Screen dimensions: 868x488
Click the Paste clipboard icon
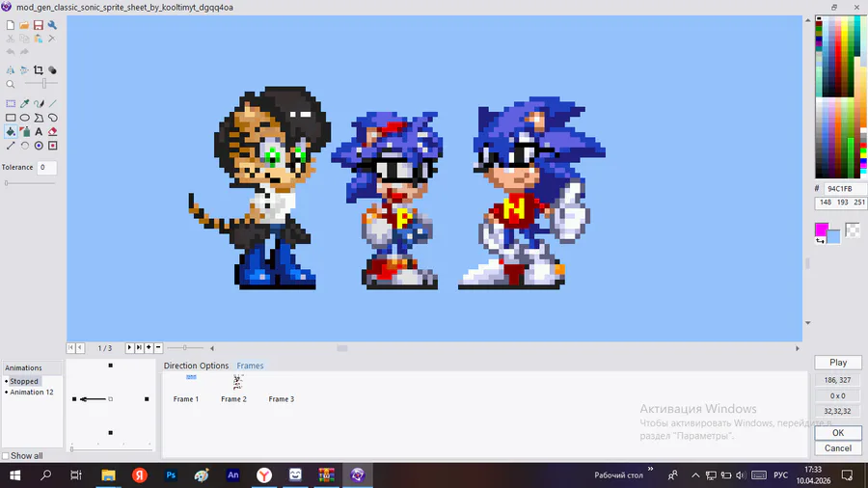pyautogui.click(x=39, y=39)
